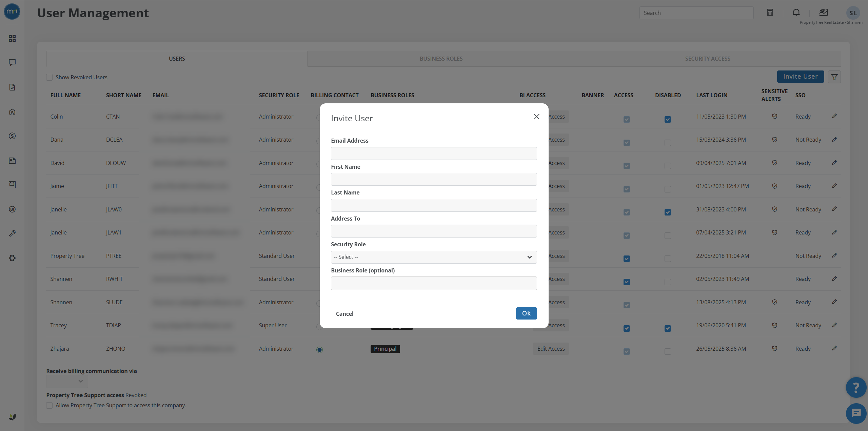The height and width of the screenshot is (431, 868).
Task: Click the SL profile avatar
Action: [x=853, y=13]
